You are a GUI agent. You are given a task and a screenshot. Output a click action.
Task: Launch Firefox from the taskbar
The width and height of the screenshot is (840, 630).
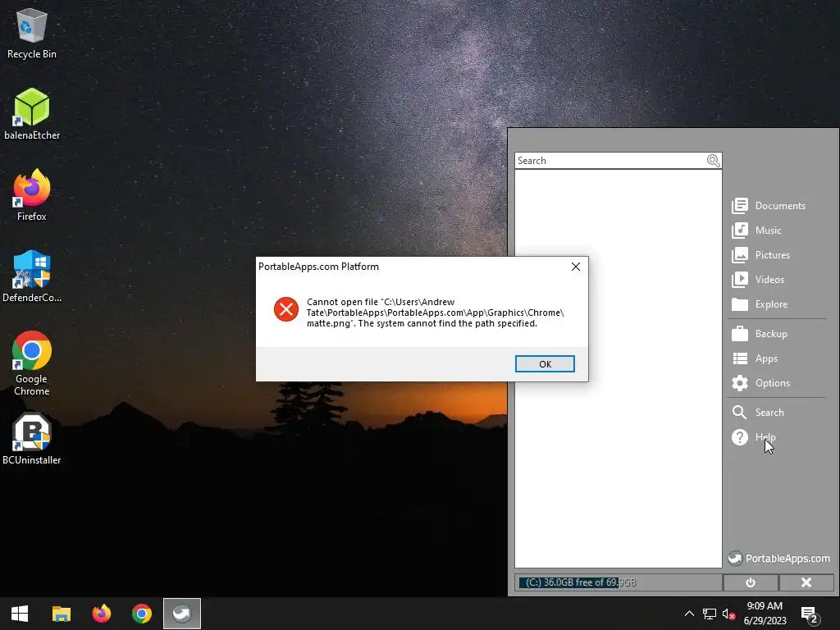point(101,614)
